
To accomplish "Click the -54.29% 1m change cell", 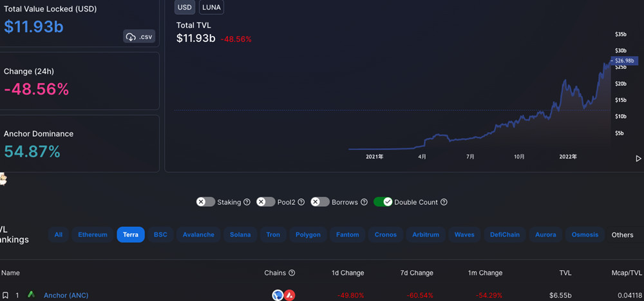I will [x=489, y=295].
